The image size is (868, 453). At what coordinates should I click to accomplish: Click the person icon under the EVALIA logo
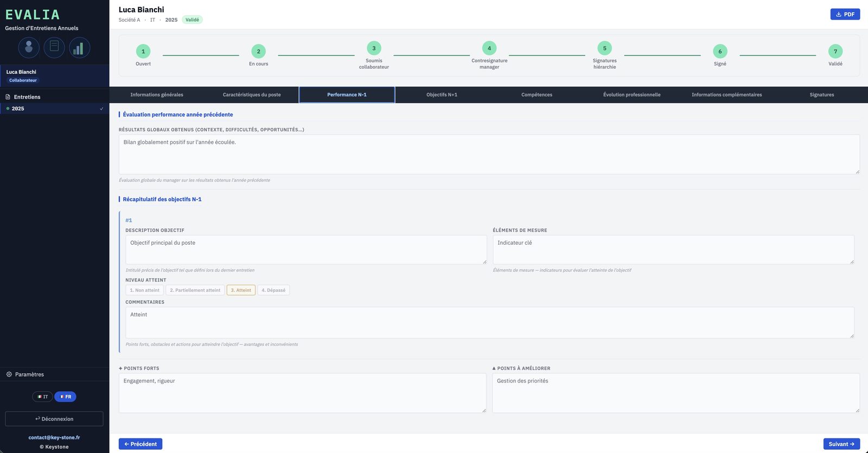click(x=29, y=48)
